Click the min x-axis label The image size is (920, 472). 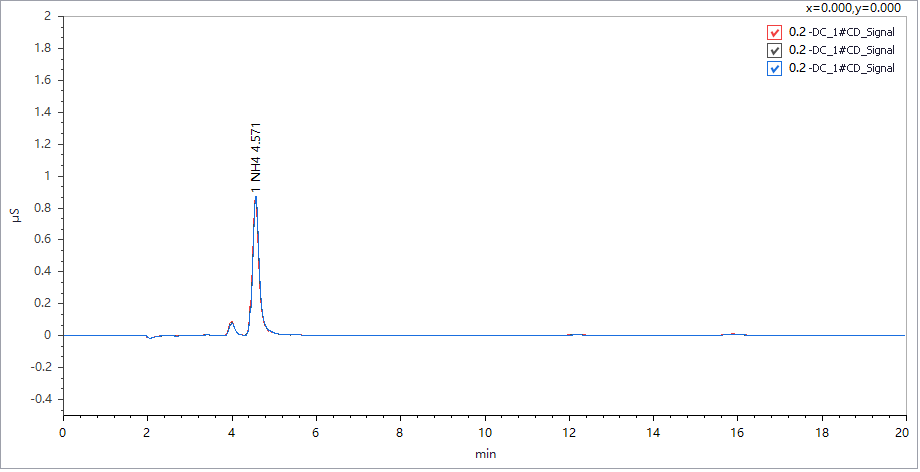tap(485, 454)
